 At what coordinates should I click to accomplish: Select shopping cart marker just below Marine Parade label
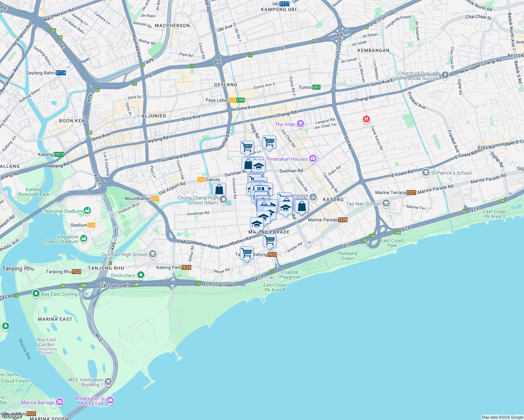tap(269, 241)
